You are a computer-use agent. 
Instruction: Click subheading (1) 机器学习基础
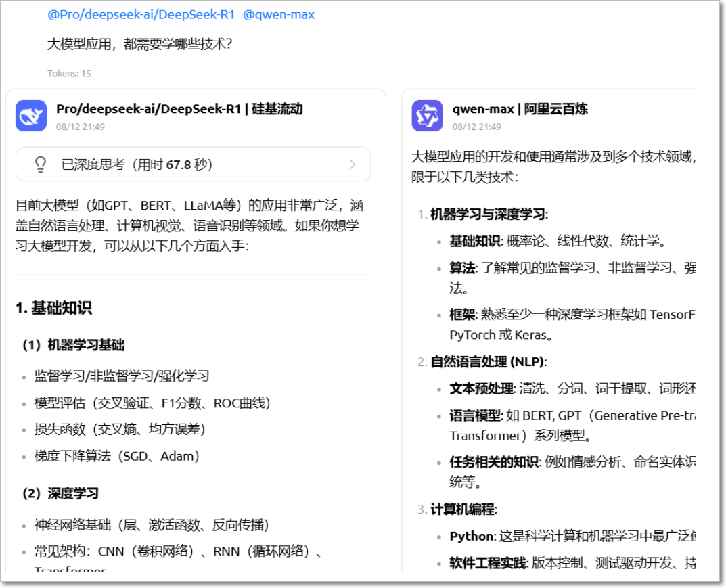(74, 345)
